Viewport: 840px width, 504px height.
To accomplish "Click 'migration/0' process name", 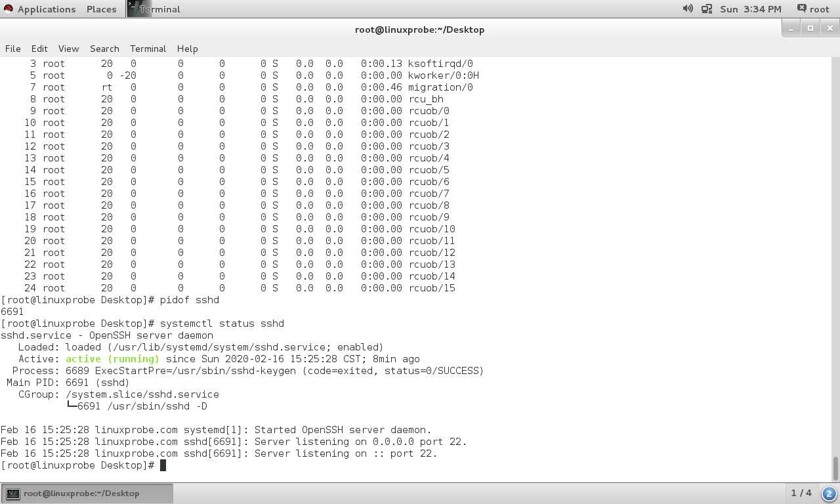I will [440, 87].
